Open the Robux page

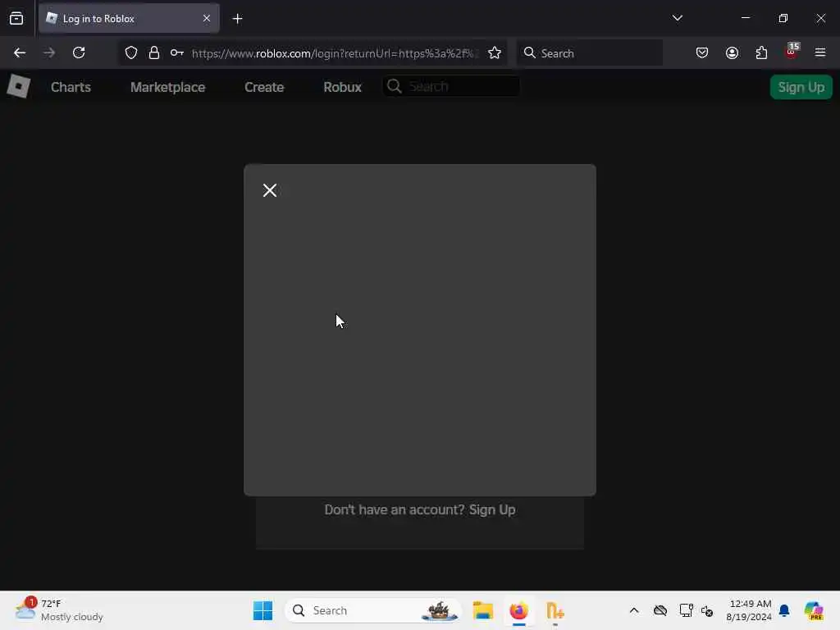click(x=342, y=87)
